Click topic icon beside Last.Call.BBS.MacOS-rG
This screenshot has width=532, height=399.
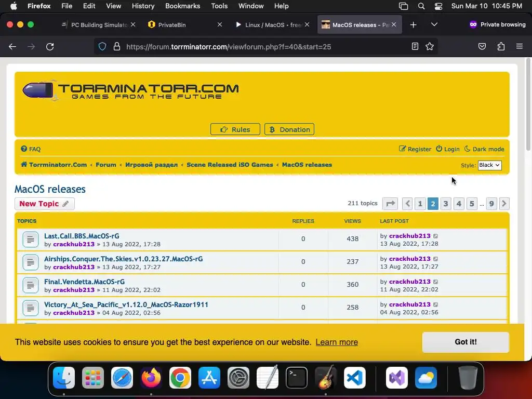tap(30, 240)
